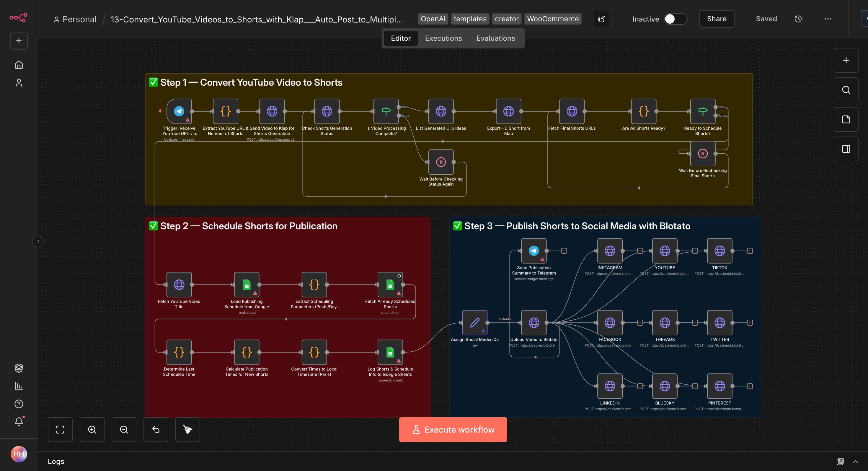This screenshot has width=868, height=471.
Task: Click the zoom out canvas icon
Action: click(124, 430)
